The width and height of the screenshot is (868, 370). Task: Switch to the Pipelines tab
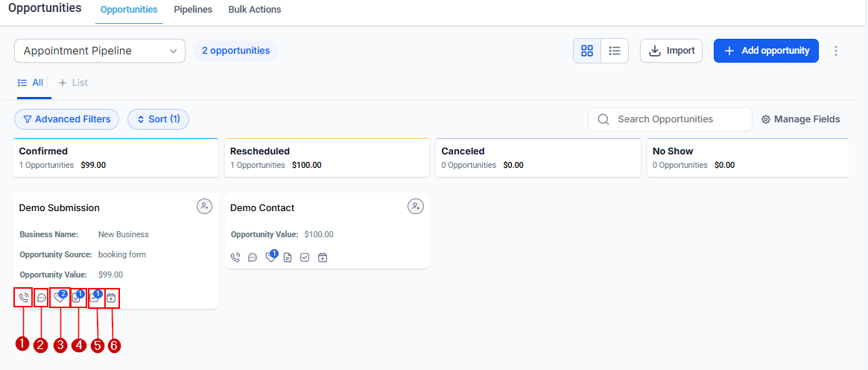(193, 10)
